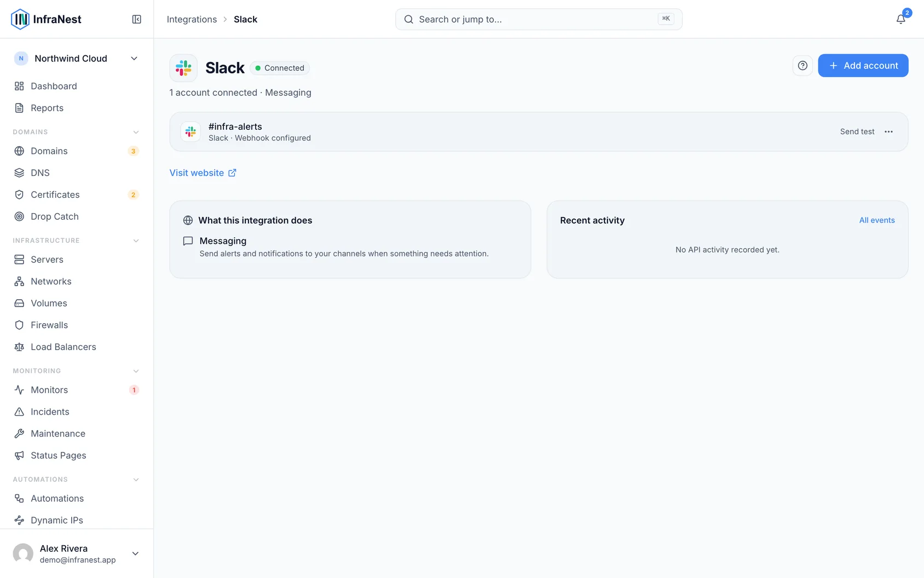Image resolution: width=924 pixels, height=578 pixels.
Task: Open the Northwind Cloud workspace switcher
Action: [77, 59]
